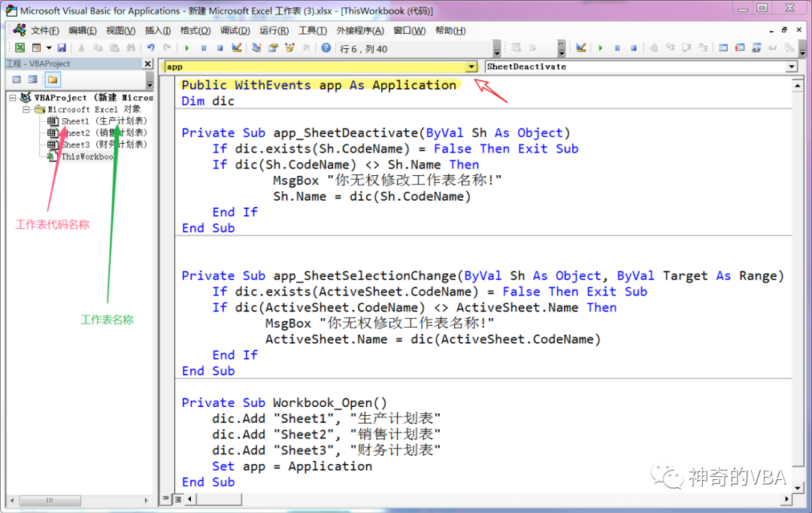Image resolution: width=812 pixels, height=513 pixels.
Task: Open the 编辑(E) menu
Action: tap(83, 31)
